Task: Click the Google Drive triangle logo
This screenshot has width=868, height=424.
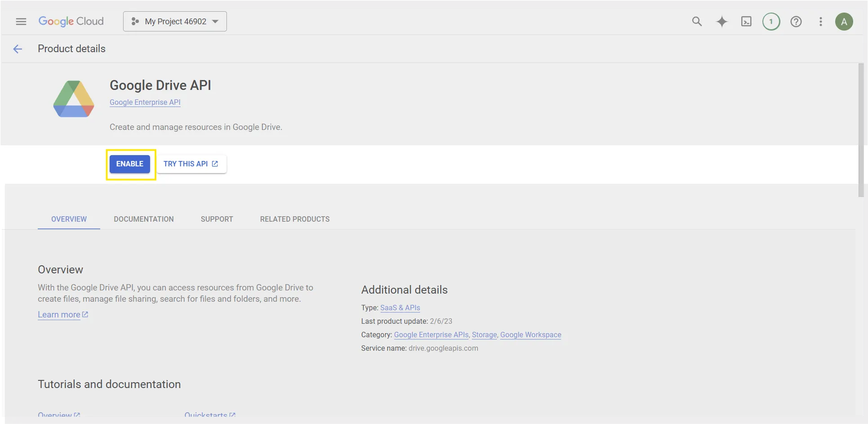Action: click(74, 99)
